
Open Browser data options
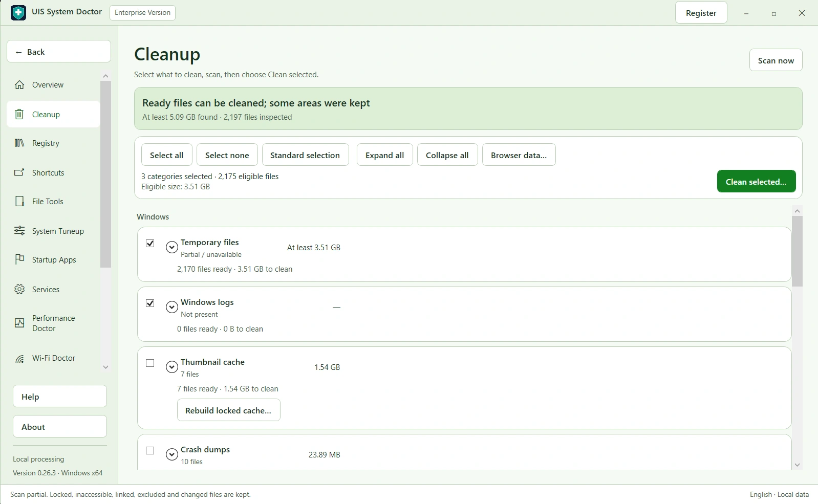coord(519,155)
